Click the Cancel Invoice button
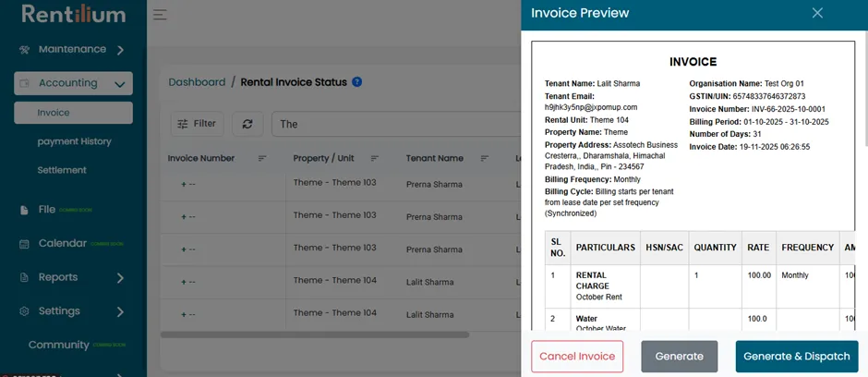This screenshot has height=377, width=868. coord(577,357)
